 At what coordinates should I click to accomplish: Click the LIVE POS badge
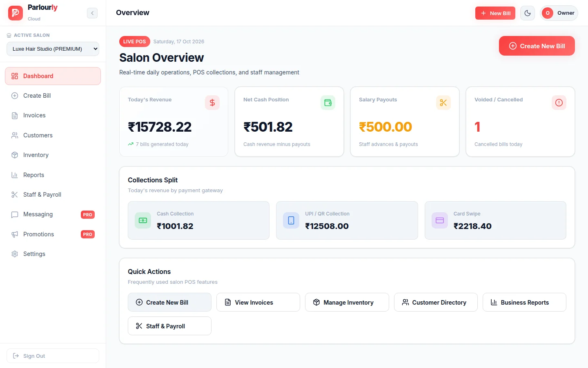pos(135,41)
